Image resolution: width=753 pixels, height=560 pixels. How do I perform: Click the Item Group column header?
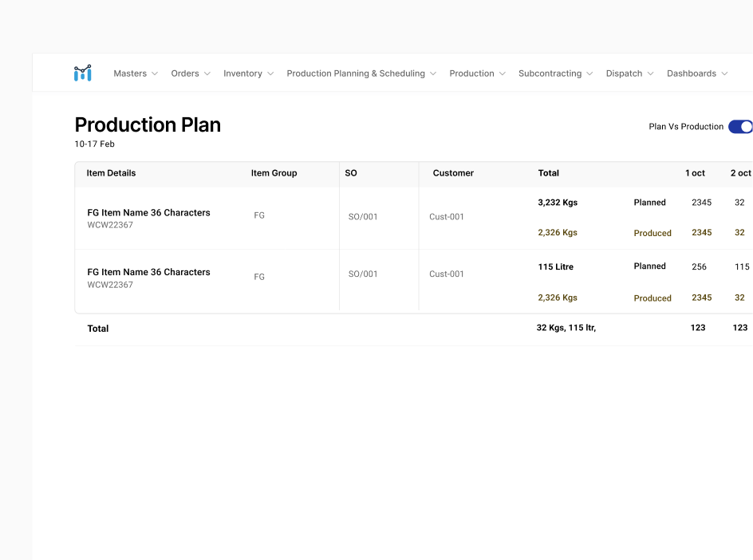274,173
